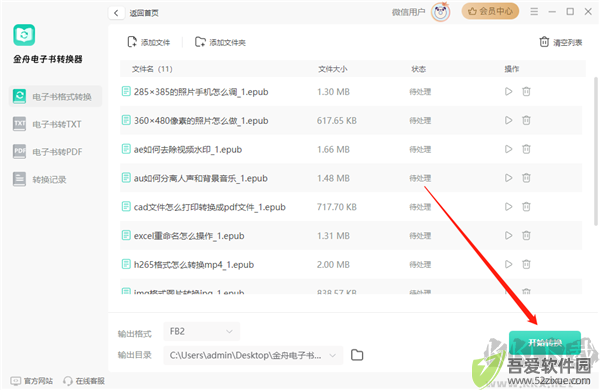Start conversion for excel重命名 row
The image size is (600, 390).
(508, 235)
